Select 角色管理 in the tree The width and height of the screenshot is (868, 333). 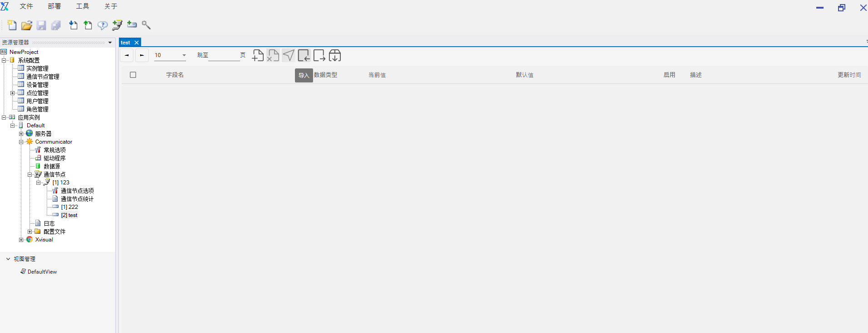click(x=37, y=109)
